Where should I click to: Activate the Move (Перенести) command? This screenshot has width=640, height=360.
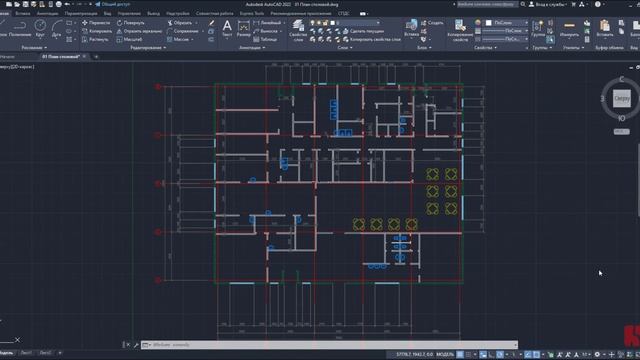(96, 23)
